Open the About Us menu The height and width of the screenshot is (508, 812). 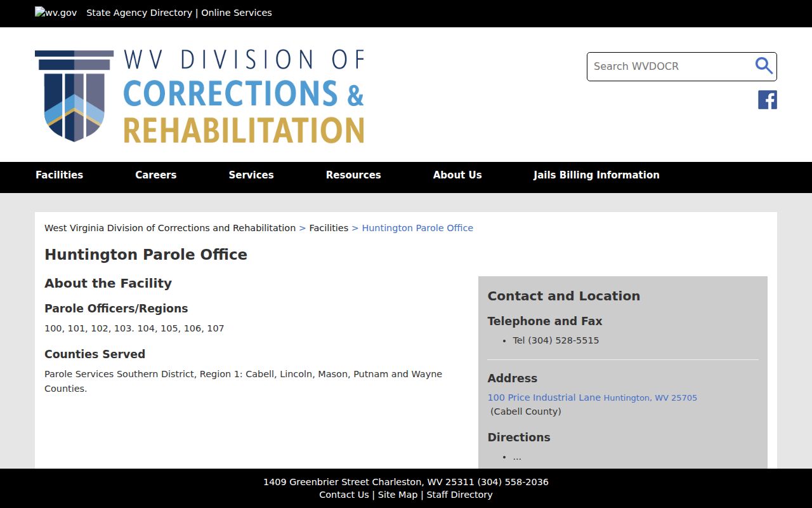(457, 175)
